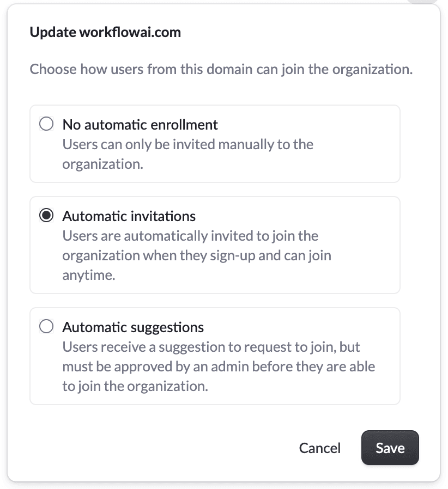Click Cancel to dismiss the dialog

click(x=319, y=448)
